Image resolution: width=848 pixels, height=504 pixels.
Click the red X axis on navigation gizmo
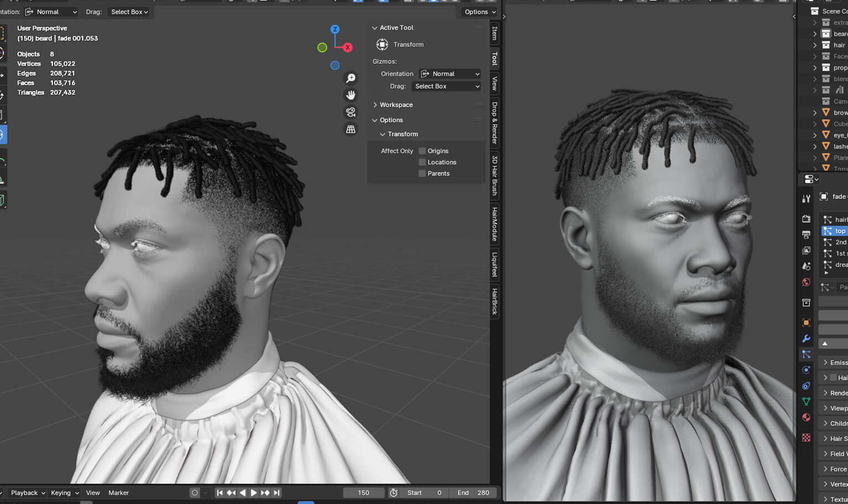click(x=347, y=48)
